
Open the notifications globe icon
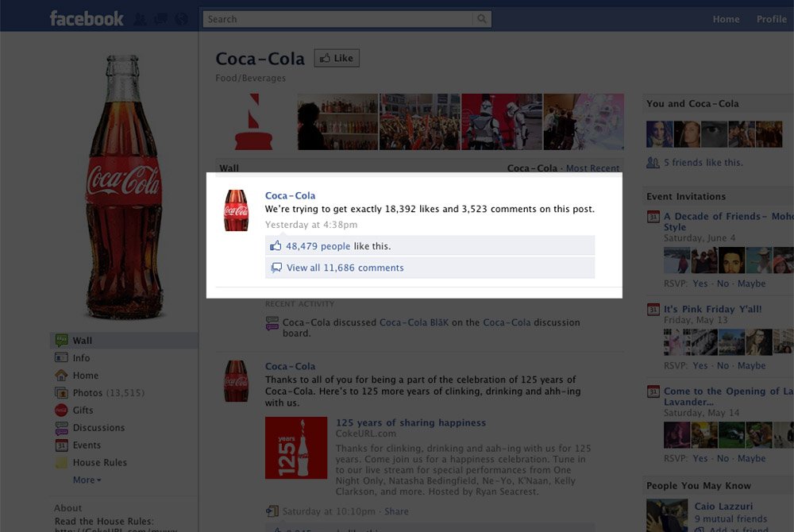[x=181, y=19]
